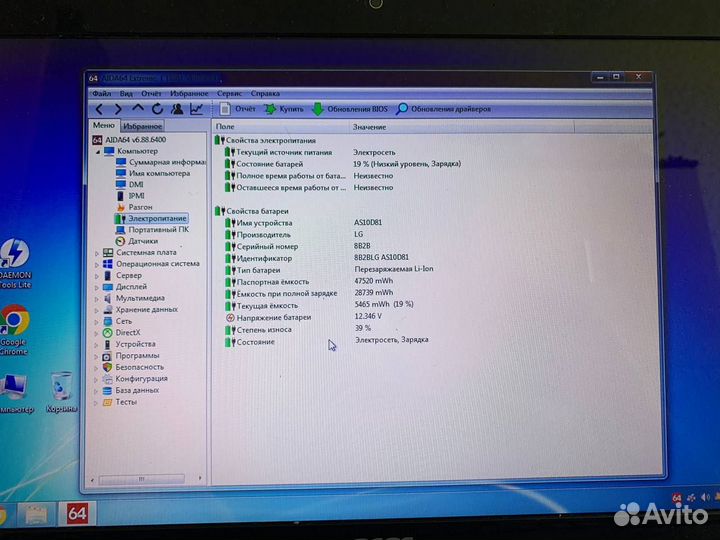Open the Избранное menu in the menu bar
Screen dimensions: 720x540
pyautogui.click(x=189, y=94)
